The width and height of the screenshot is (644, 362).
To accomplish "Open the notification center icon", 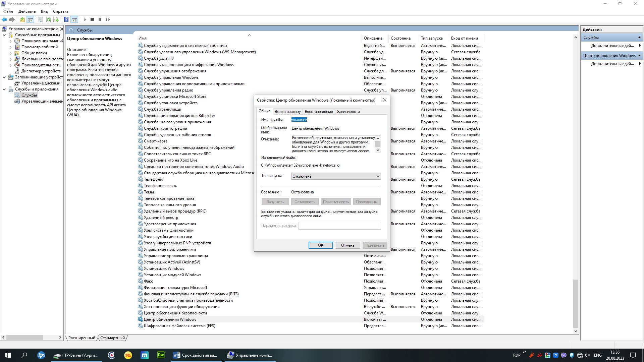I will (633, 355).
